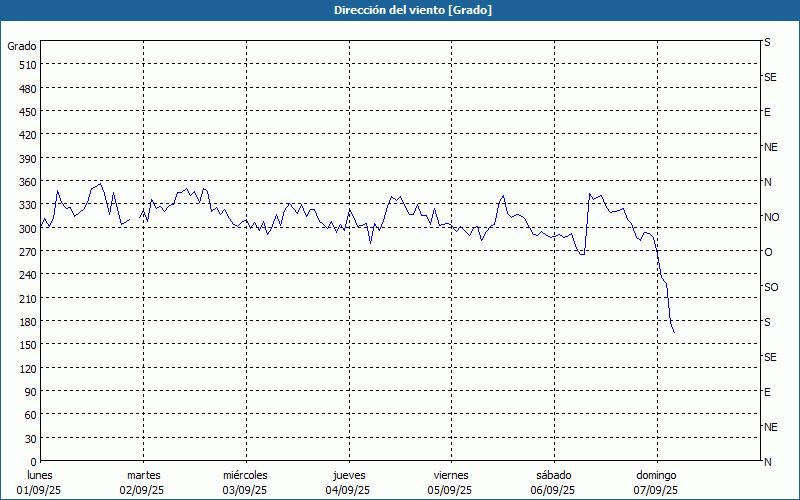Click the 'miércoles' day label
800x500 pixels.
click(x=245, y=475)
